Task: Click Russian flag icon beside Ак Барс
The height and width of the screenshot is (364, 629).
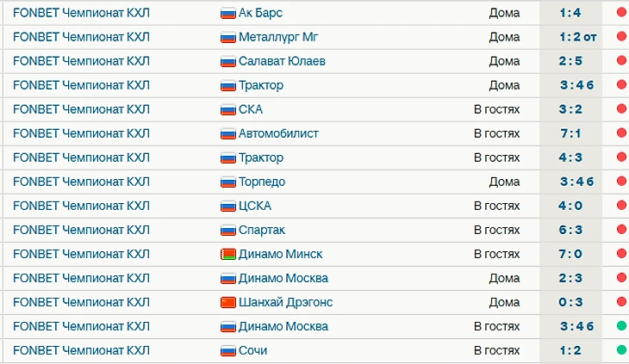Action: click(227, 14)
